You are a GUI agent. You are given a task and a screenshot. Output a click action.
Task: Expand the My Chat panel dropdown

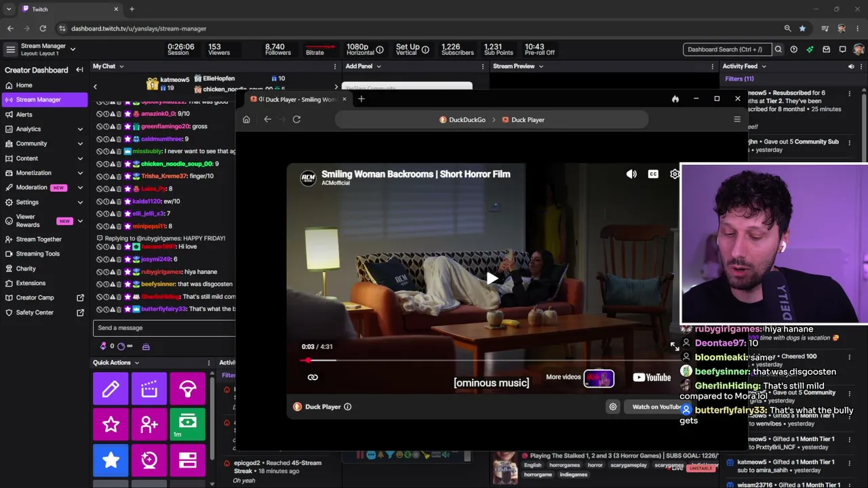121,66
